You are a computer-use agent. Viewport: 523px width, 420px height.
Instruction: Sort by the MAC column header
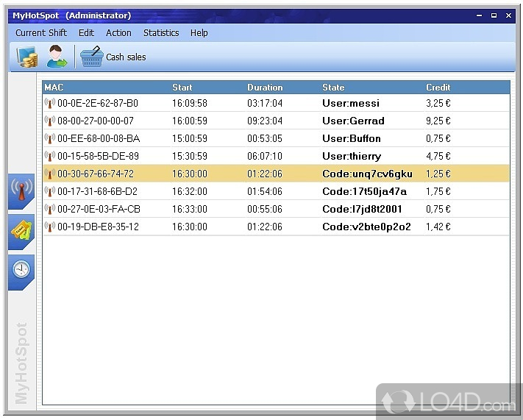click(x=54, y=88)
